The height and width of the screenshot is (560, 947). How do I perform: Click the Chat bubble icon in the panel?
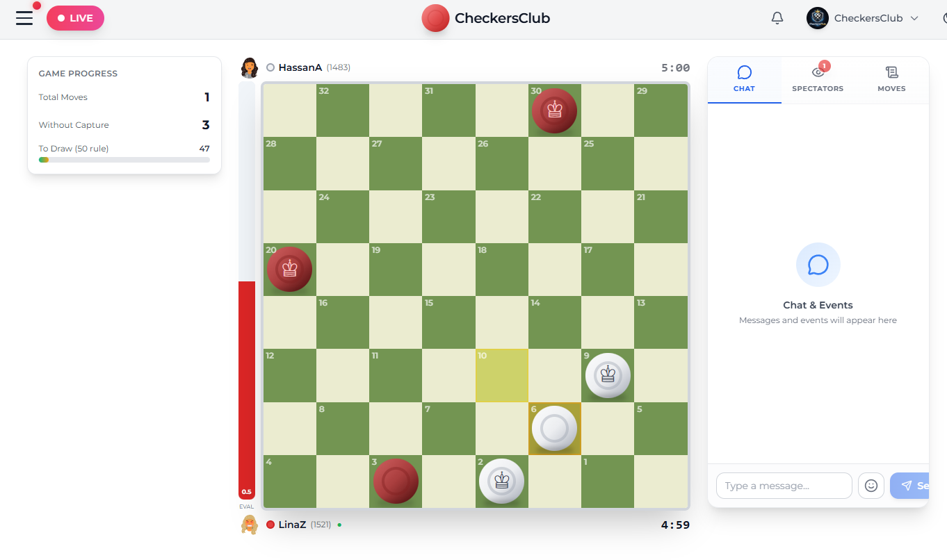coord(744,72)
